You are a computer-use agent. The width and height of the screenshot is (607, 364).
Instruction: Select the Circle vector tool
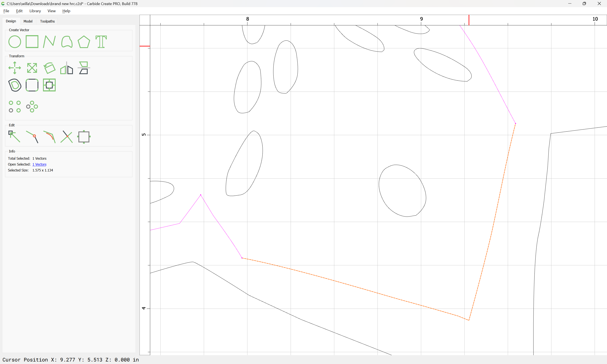click(15, 42)
